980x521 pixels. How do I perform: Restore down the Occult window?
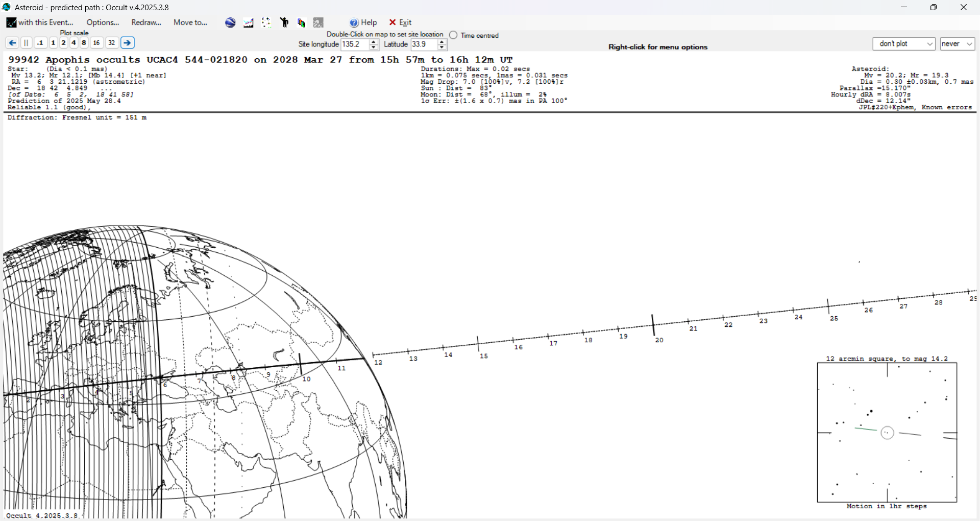(933, 7)
